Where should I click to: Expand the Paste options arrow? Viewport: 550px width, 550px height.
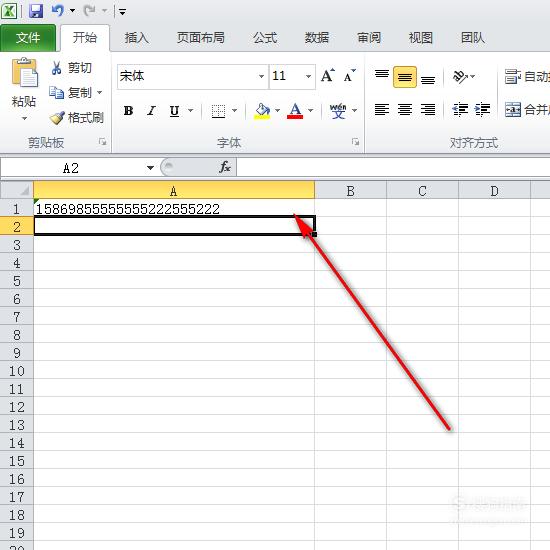tap(24, 119)
